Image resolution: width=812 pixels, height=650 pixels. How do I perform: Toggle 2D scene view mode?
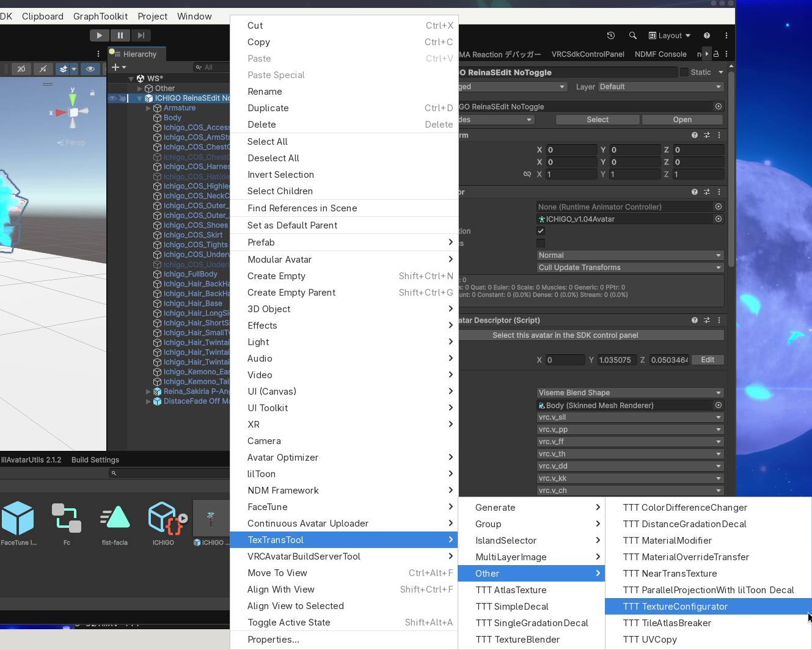pos(21,69)
